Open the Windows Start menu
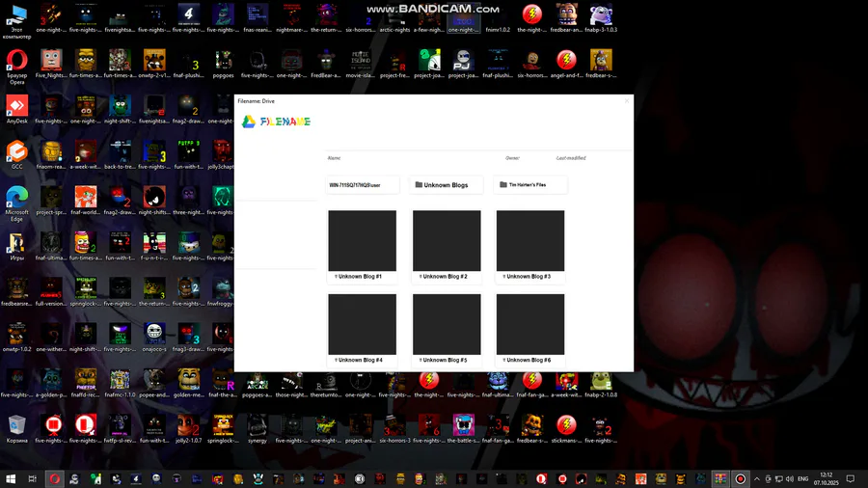 pos(11,478)
